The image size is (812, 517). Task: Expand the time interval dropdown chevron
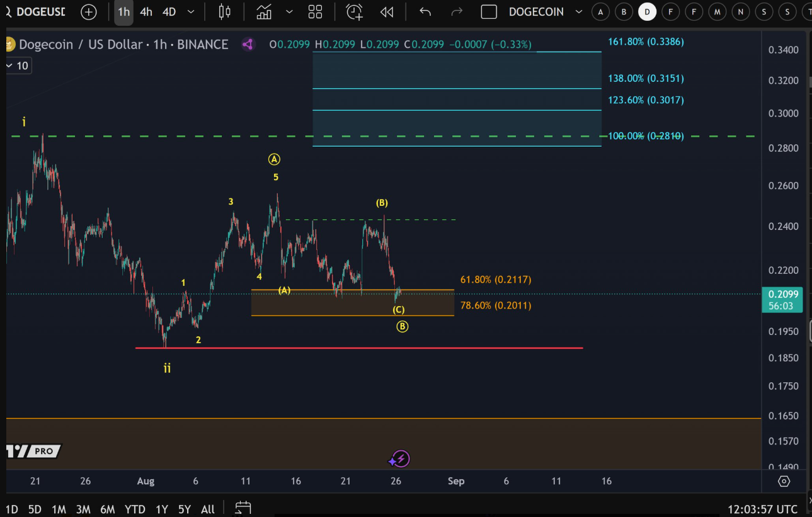[x=191, y=12]
